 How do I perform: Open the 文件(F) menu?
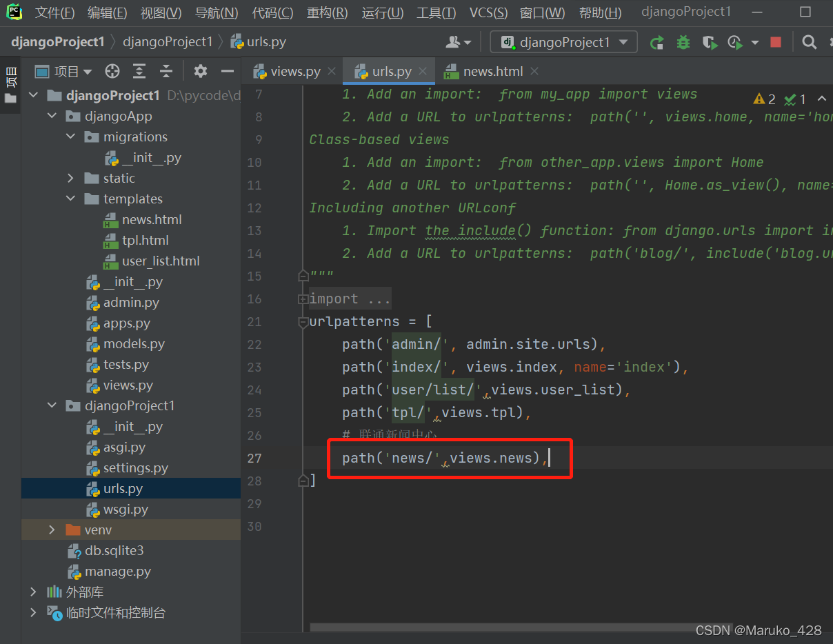click(x=54, y=12)
